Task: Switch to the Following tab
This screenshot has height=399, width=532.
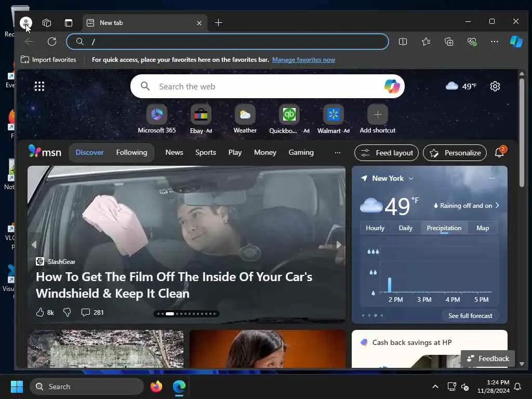Action: click(131, 153)
